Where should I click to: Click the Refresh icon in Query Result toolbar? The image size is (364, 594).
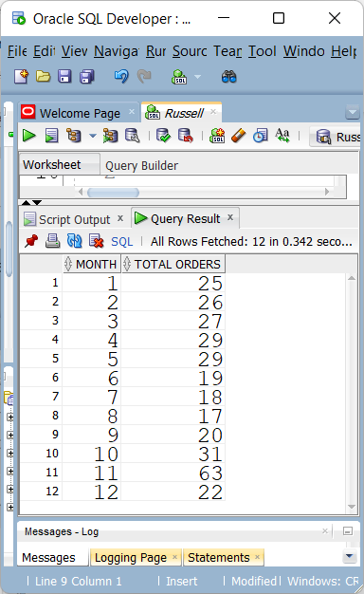[x=74, y=241]
